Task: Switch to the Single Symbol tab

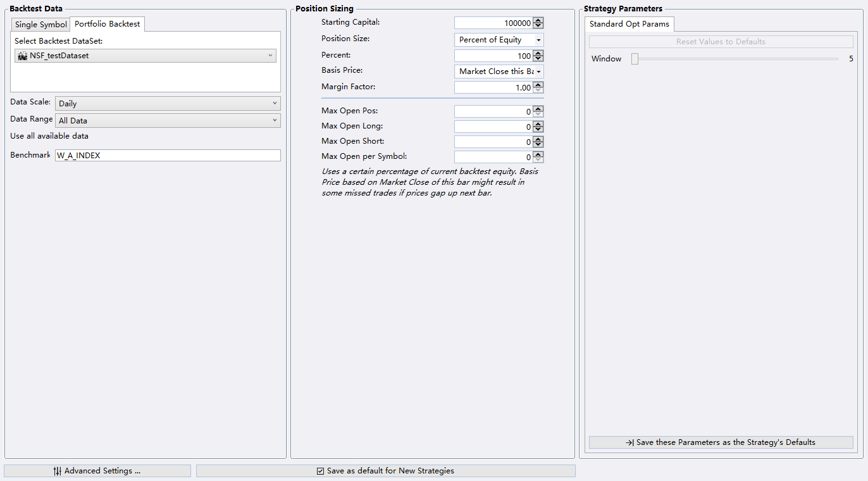Action: pos(40,25)
